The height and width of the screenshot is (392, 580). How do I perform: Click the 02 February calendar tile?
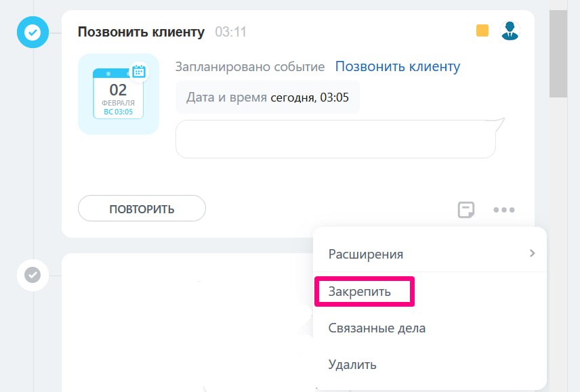[x=118, y=94]
